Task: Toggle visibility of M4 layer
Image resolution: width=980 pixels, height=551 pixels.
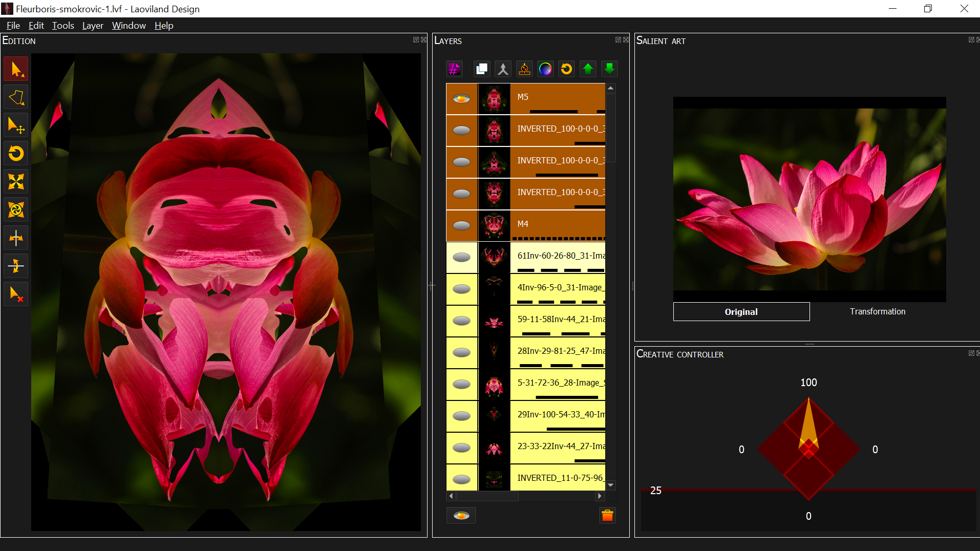Action: point(462,225)
